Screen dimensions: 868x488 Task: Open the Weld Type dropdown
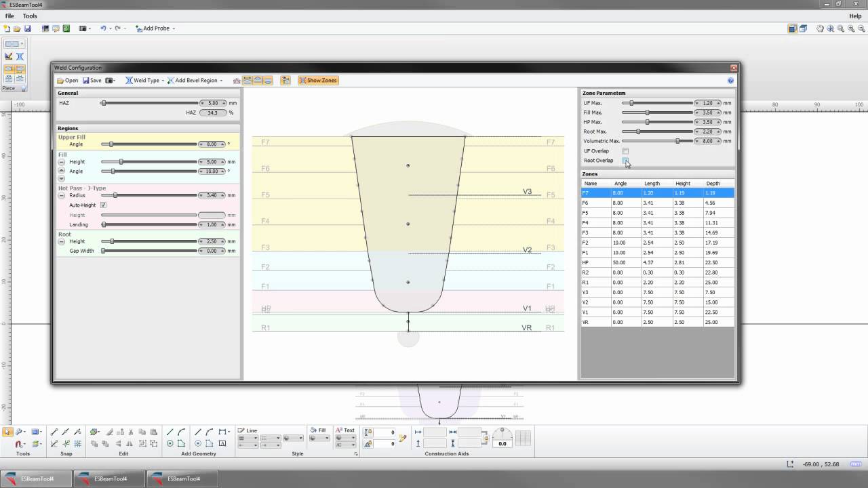tap(144, 80)
